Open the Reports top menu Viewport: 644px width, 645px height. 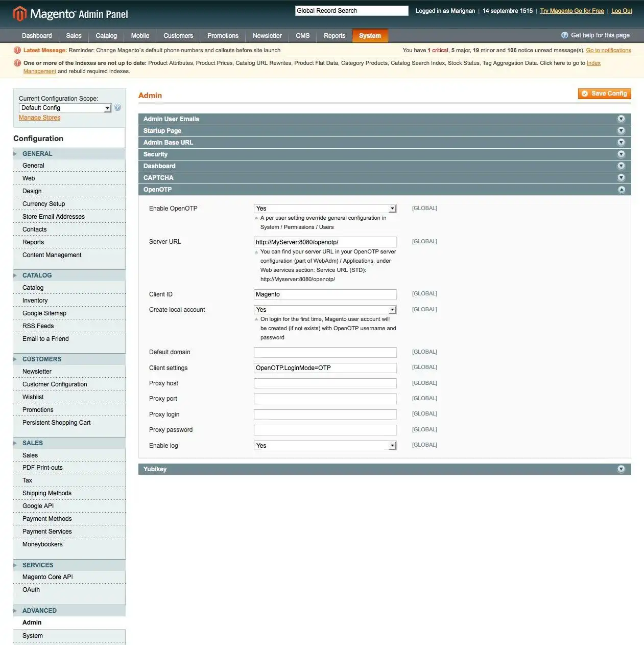click(335, 36)
